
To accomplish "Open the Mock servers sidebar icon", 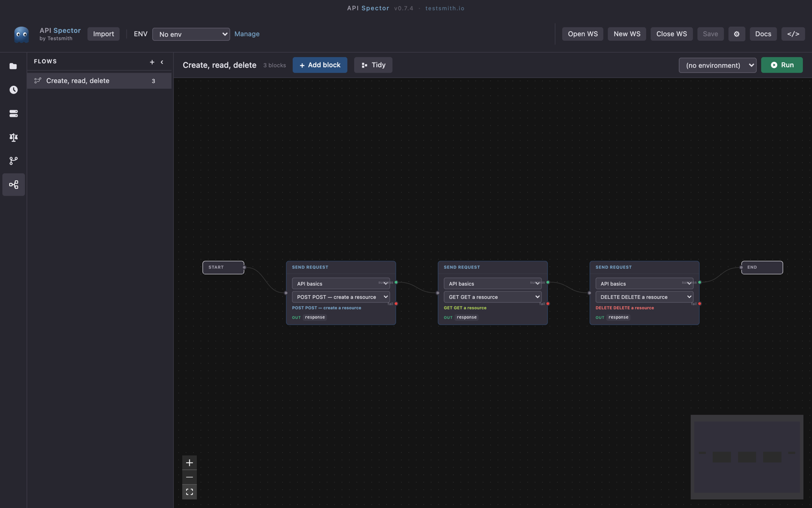I will pos(13,114).
